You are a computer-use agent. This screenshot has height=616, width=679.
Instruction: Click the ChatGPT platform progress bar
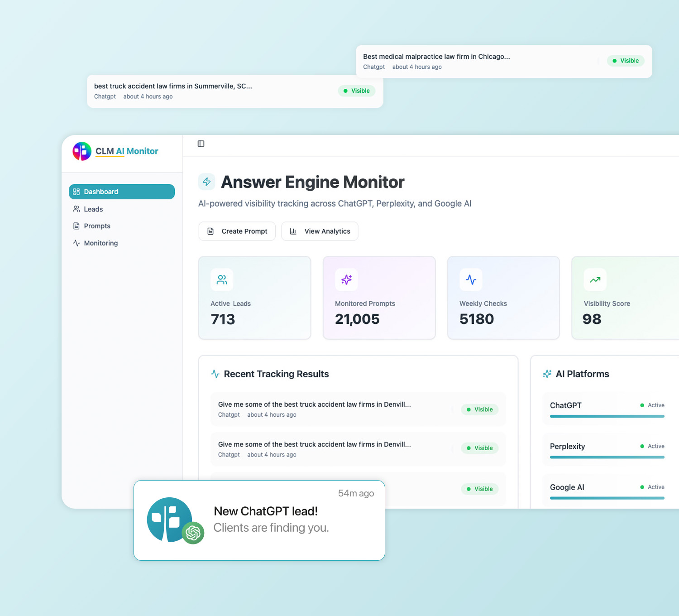(607, 416)
